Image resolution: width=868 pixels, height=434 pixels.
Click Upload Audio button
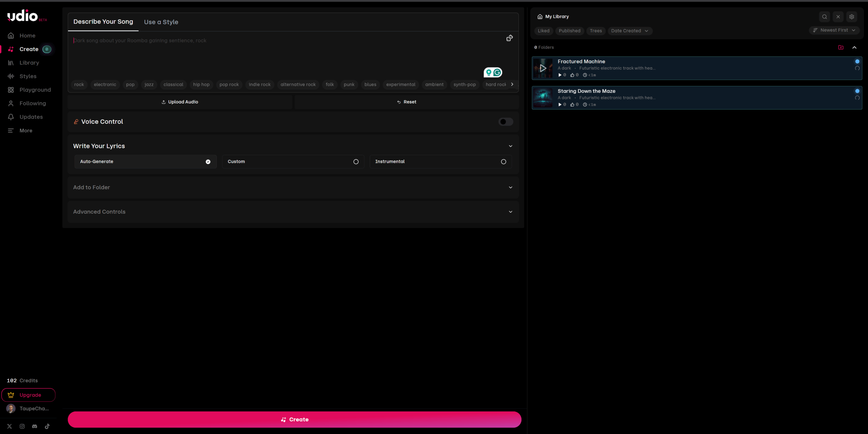pos(180,102)
